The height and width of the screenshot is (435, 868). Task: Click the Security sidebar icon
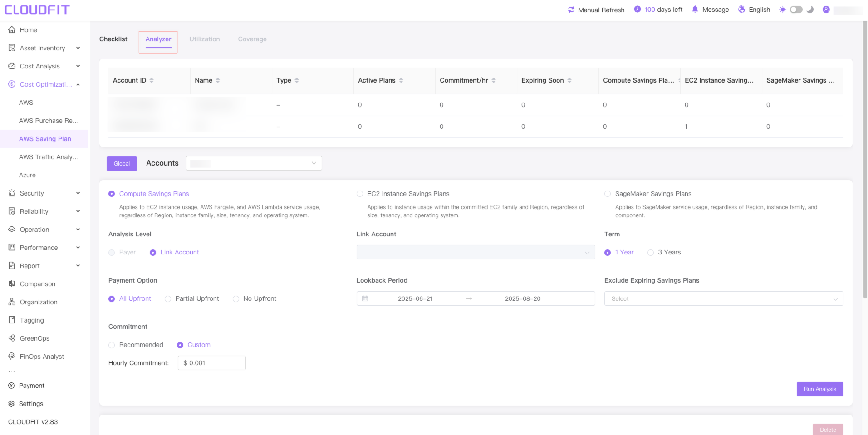click(12, 193)
